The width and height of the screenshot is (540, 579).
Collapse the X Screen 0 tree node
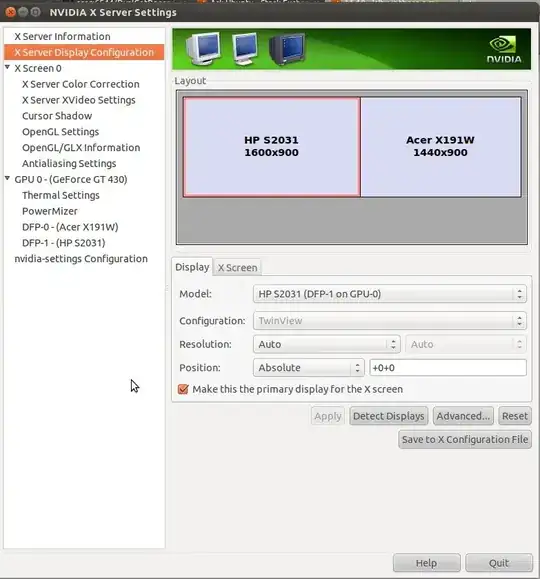coord(7,67)
